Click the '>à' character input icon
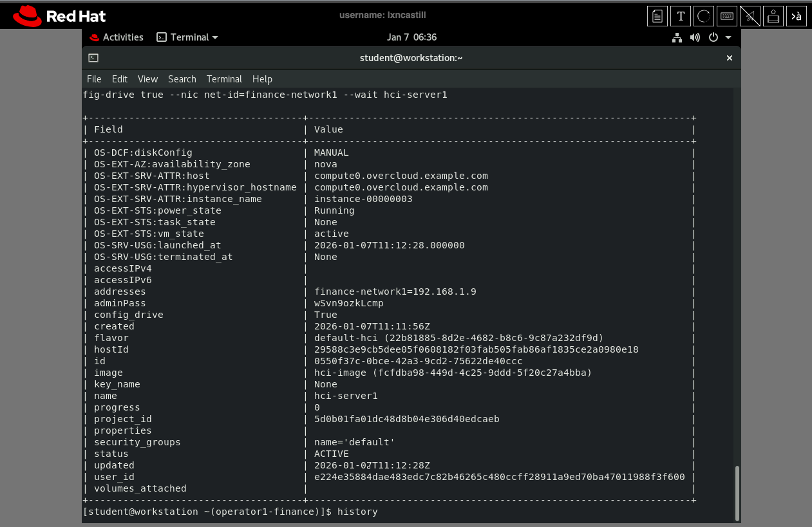The width and height of the screenshot is (812, 527). (x=797, y=16)
